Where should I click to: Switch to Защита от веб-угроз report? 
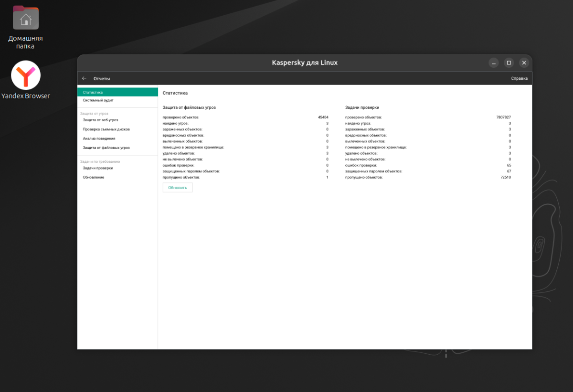click(100, 120)
